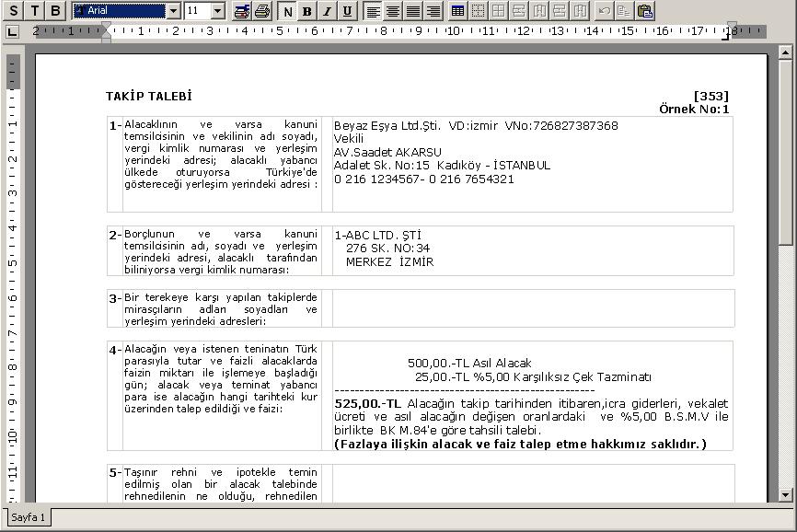Click inside the Arial font name field
Viewport: 797px width, 532px height.
(120, 11)
